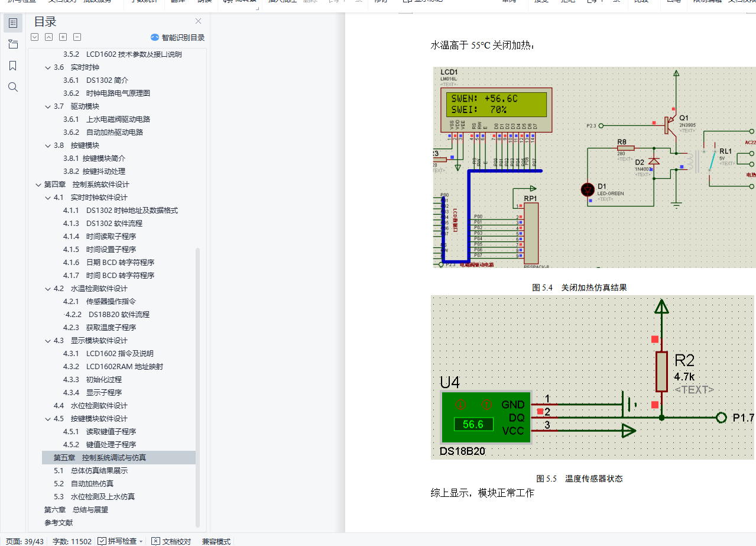Go to 4.1.6 日期 BCD 转字符程序
Image resolution: width=756 pixels, height=546 pixels.
pyautogui.click(x=109, y=263)
